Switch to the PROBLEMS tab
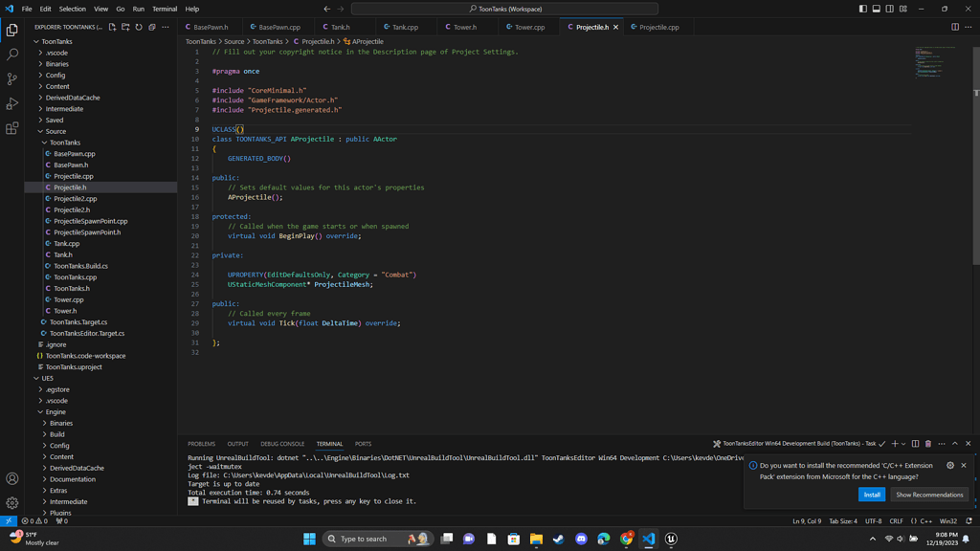The image size is (980, 551). tap(201, 443)
